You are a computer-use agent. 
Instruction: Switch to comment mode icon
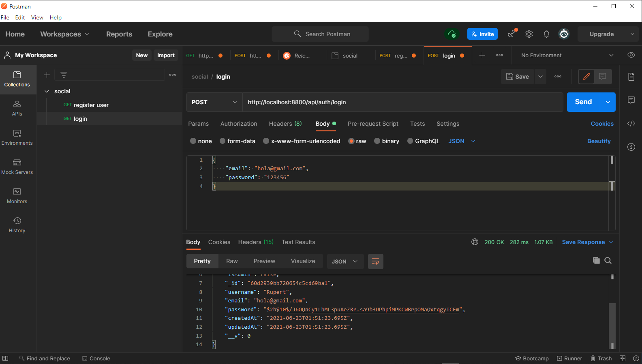point(603,76)
